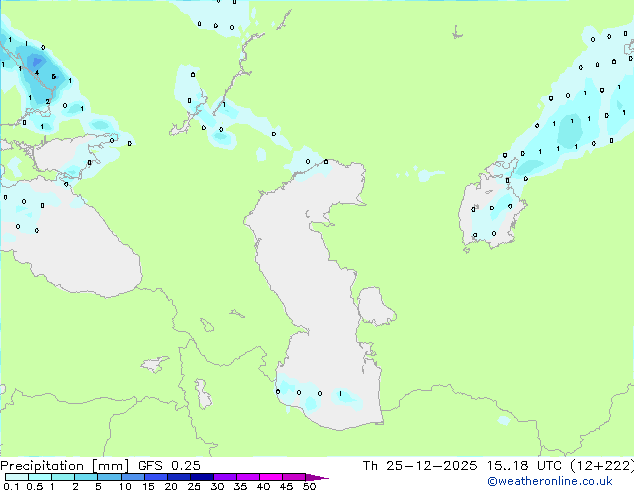Click the '20' legend scale label
The image size is (634, 490).
(x=171, y=486)
